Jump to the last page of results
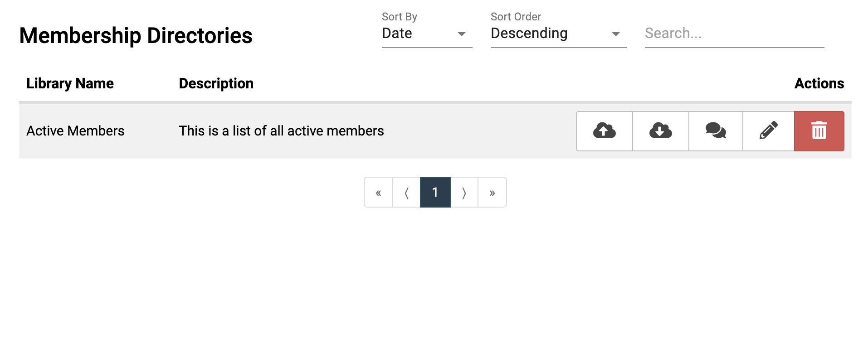This screenshot has width=868, height=358. 492,193
